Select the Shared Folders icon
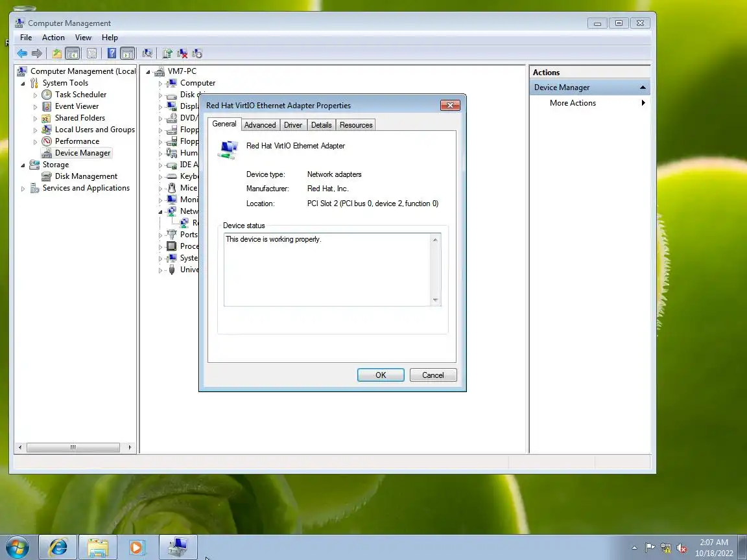This screenshot has height=560, width=747. click(47, 117)
